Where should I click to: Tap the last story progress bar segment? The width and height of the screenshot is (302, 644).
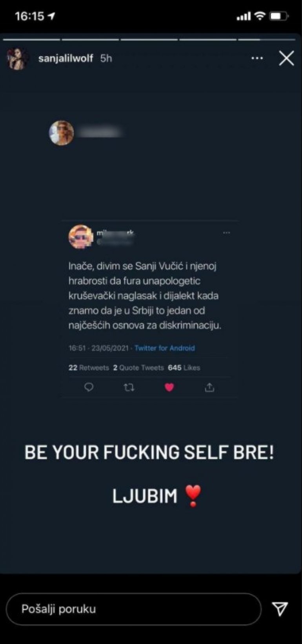click(x=266, y=39)
